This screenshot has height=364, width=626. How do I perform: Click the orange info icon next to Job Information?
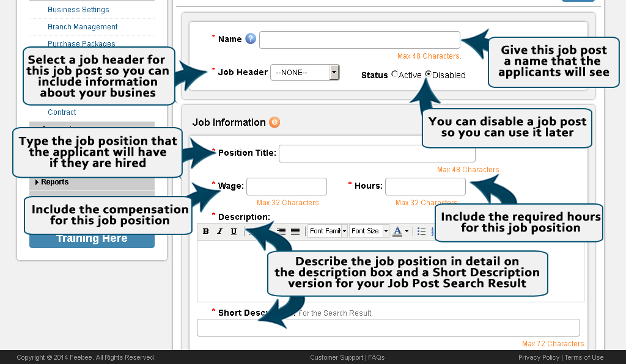[x=274, y=122]
